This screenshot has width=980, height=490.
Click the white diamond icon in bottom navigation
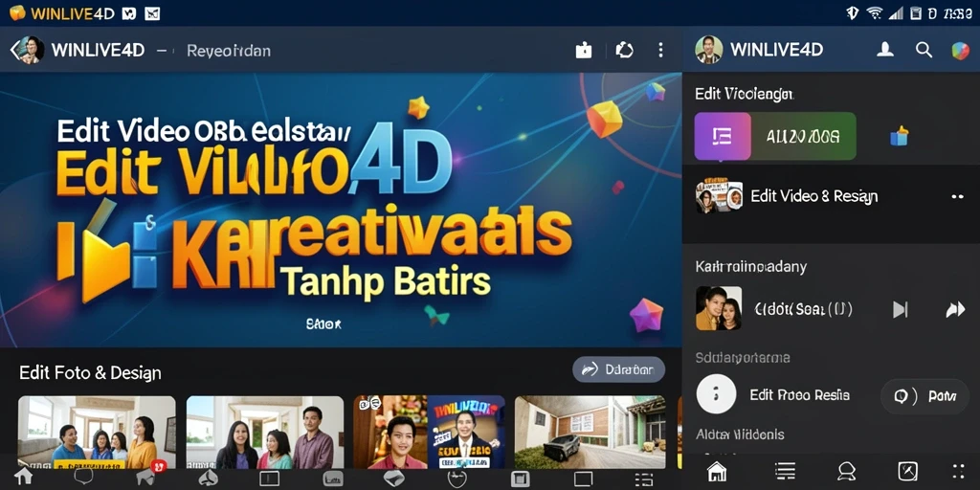tap(393, 479)
